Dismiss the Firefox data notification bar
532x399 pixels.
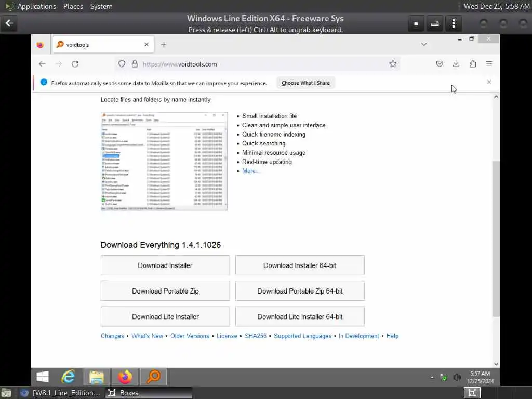(x=489, y=82)
